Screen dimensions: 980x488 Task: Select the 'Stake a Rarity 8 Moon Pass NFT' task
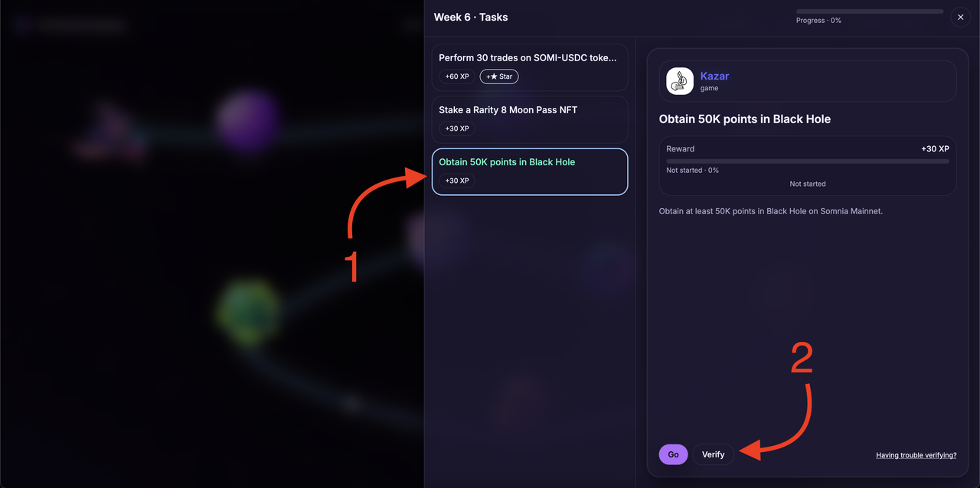coord(508,110)
